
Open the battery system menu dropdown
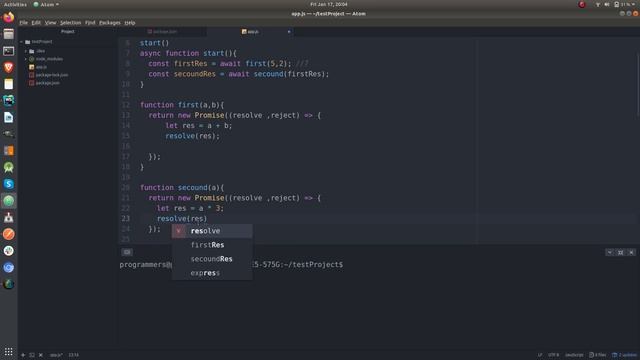624,4
